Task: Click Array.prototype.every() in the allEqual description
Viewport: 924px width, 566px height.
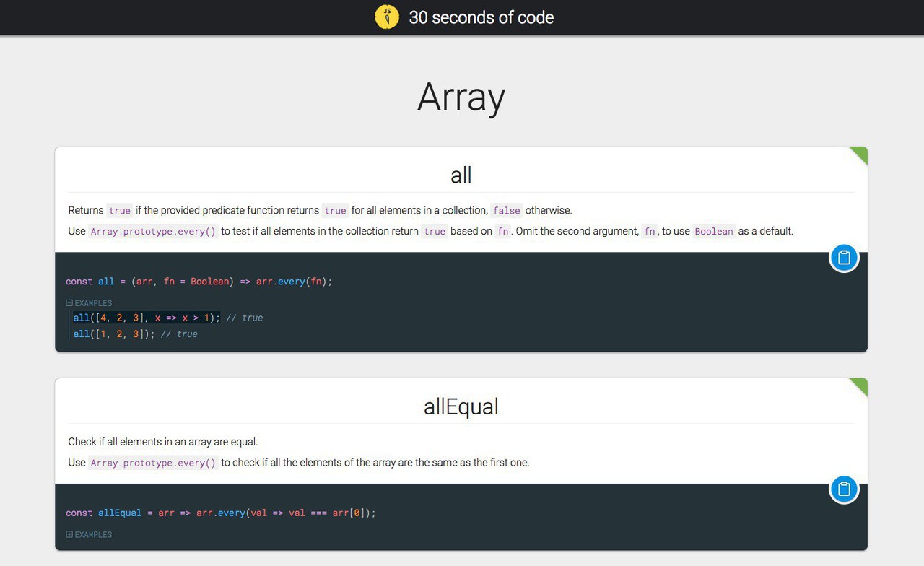Action: pyautogui.click(x=153, y=463)
